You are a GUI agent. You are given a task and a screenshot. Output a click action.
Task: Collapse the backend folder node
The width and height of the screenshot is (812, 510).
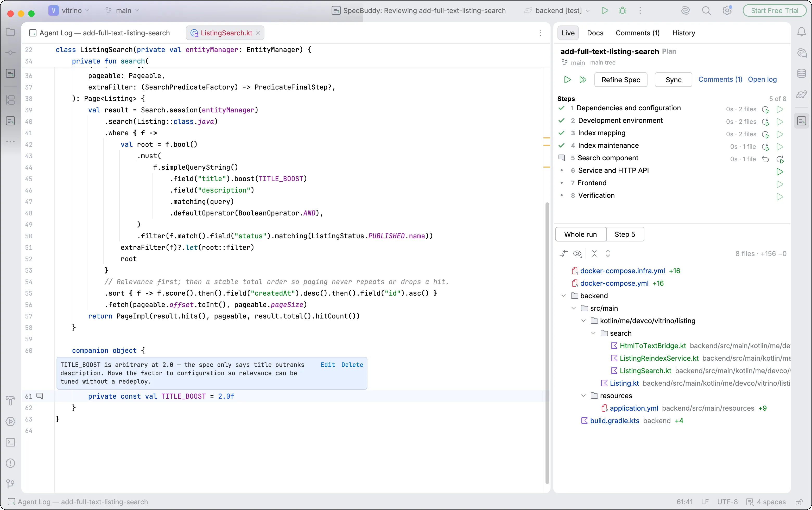[x=563, y=296]
